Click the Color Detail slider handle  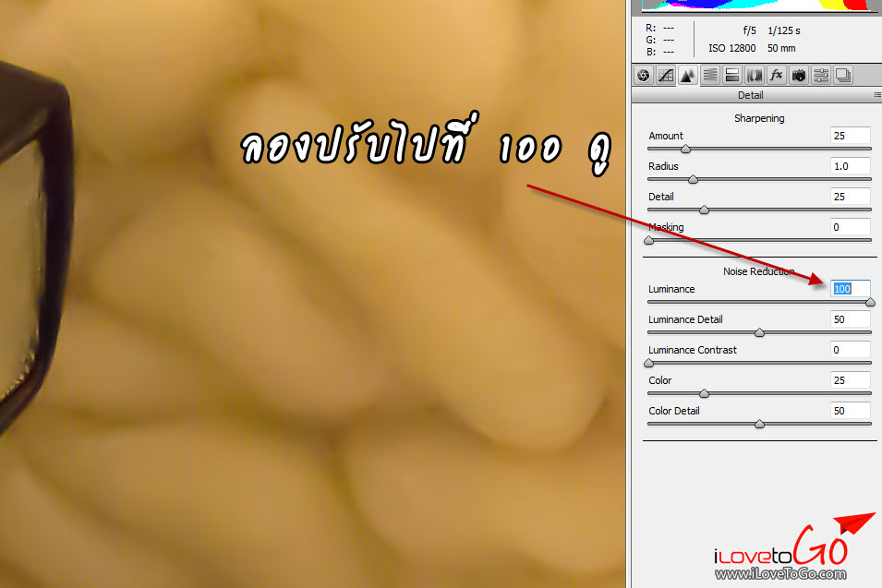pyautogui.click(x=759, y=424)
